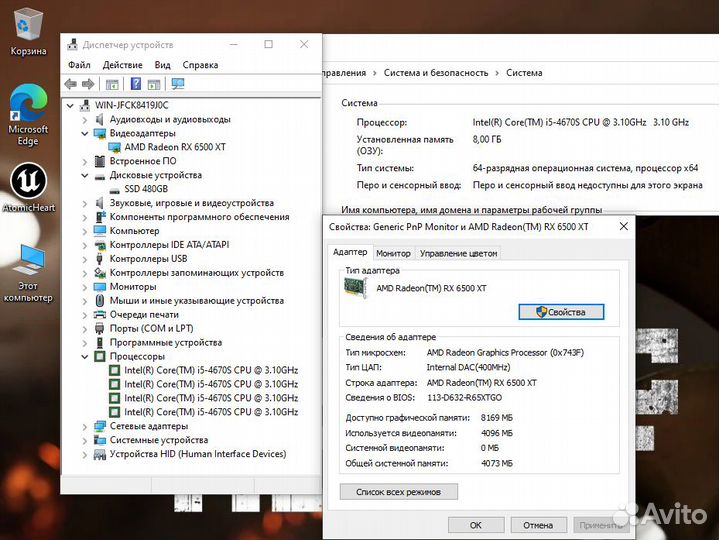Open the 'Этот компьютер' desktop icon

click(28, 273)
